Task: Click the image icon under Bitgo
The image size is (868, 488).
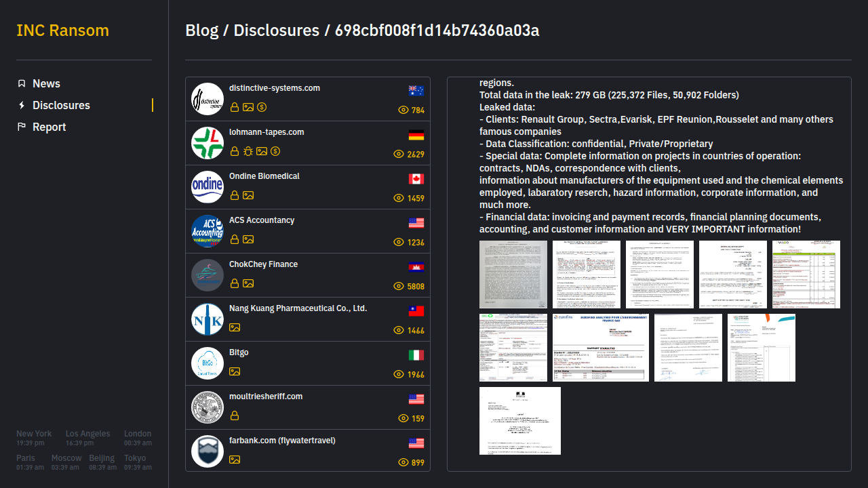Action: [x=235, y=371]
